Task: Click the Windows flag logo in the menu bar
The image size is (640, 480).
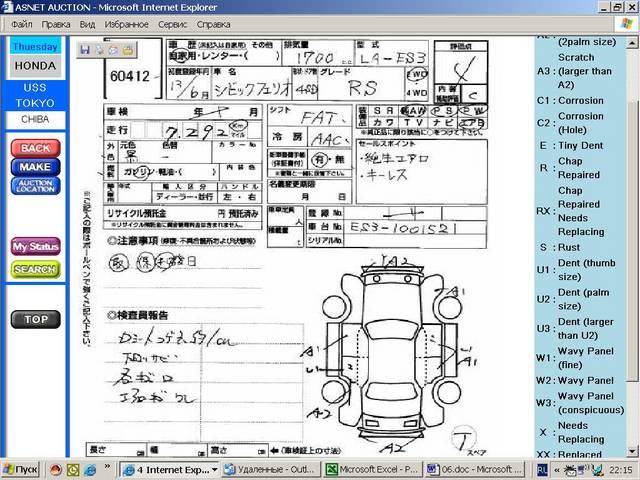Action: click(626, 24)
